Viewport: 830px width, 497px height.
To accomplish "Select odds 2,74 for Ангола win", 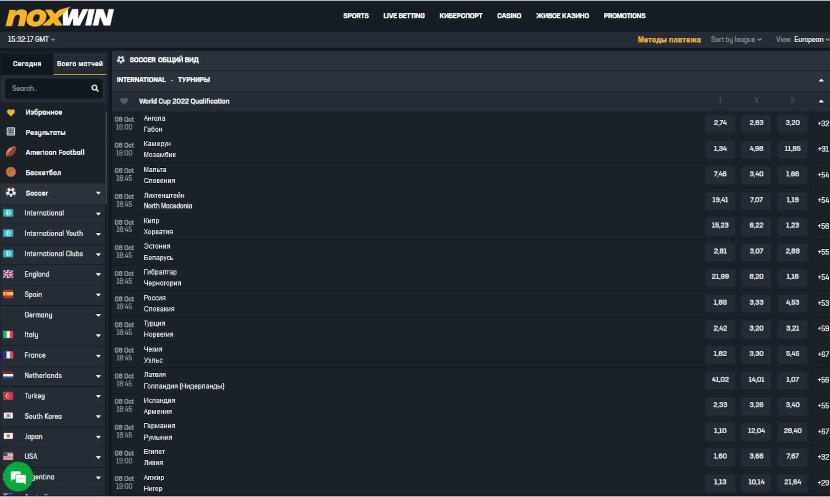I will tap(720, 123).
